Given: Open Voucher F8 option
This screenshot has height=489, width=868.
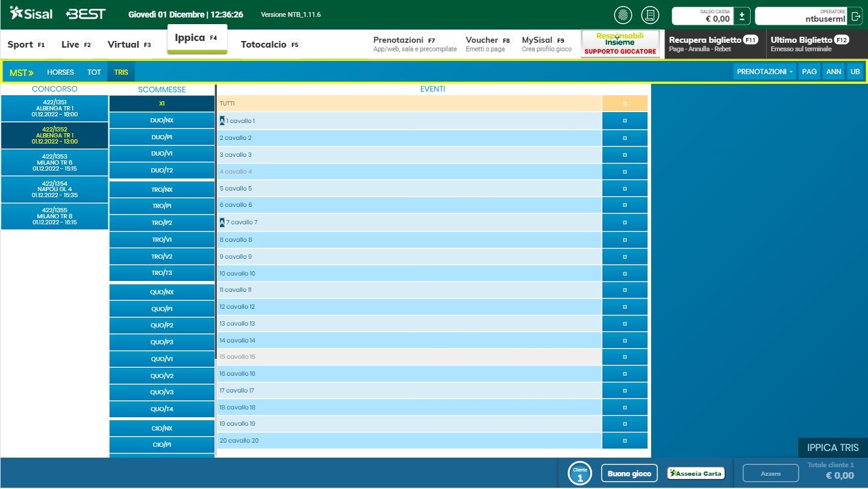Looking at the screenshot, I should click(488, 44).
